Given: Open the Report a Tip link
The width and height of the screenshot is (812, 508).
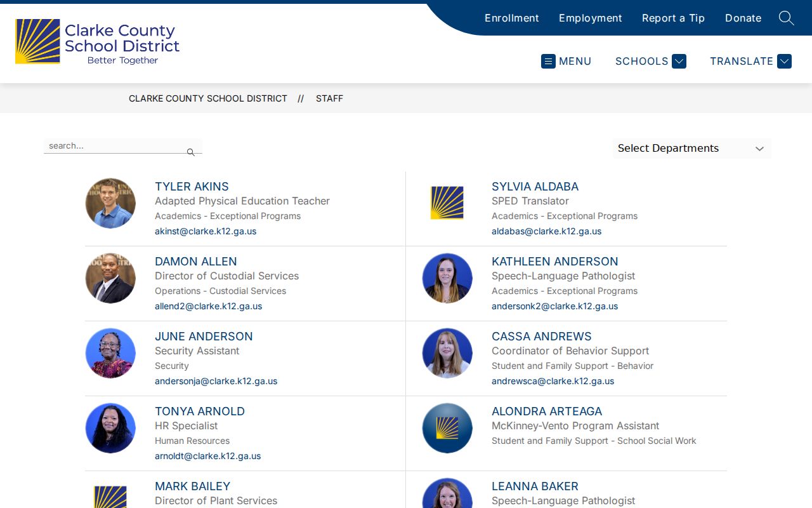Looking at the screenshot, I should pyautogui.click(x=674, y=18).
